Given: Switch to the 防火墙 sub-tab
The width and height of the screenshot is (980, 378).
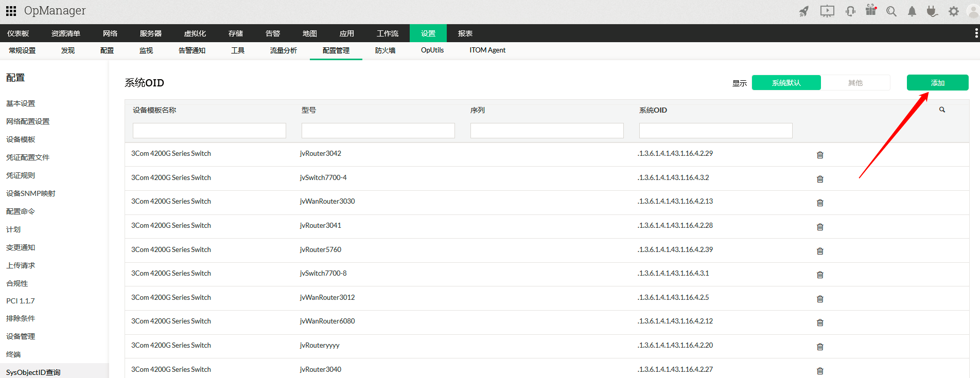Looking at the screenshot, I should click(386, 50).
